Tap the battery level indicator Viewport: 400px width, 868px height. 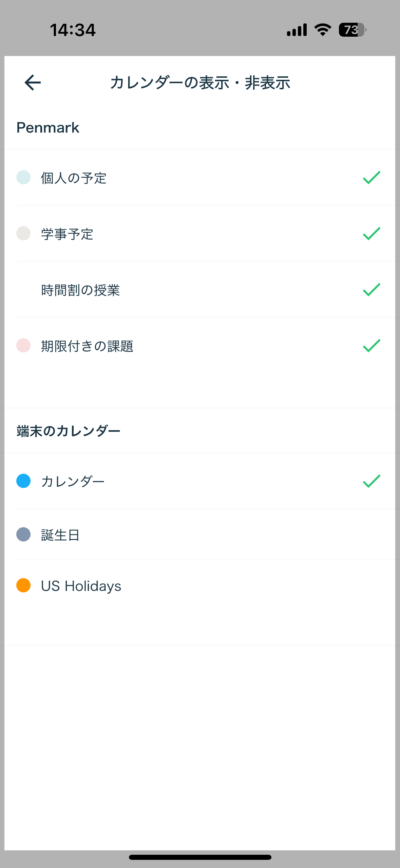[x=352, y=30]
